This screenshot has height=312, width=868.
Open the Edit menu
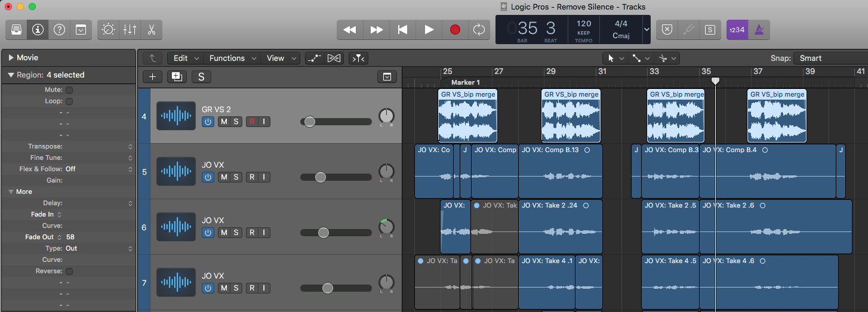click(x=180, y=58)
